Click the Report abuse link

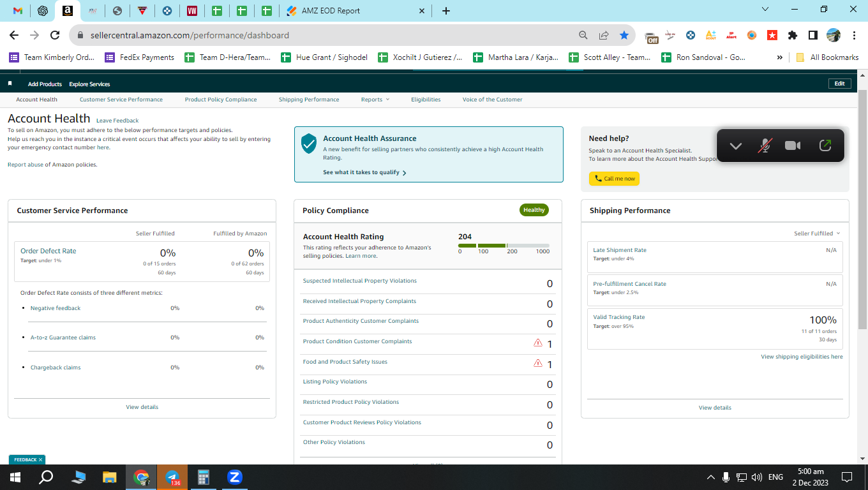click(x=26, y=165)
